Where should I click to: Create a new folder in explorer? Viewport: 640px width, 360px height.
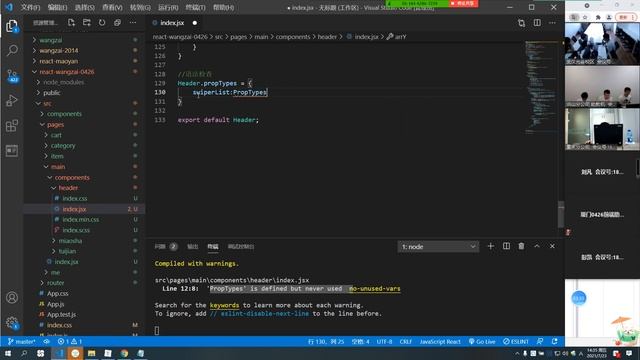pyautogui.click(x=87, y=23)
